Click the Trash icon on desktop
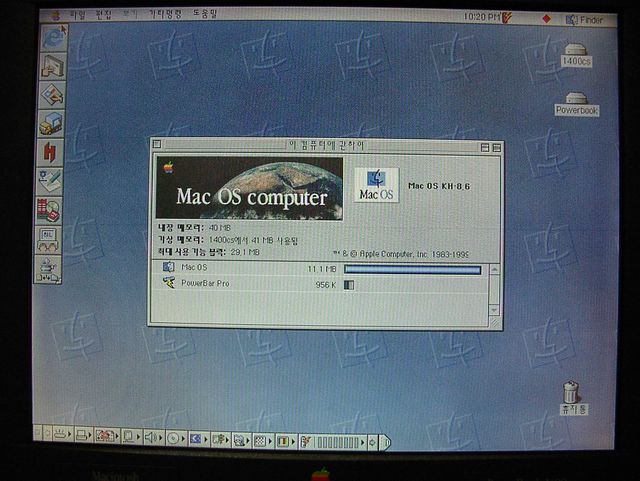 point(571,391)
